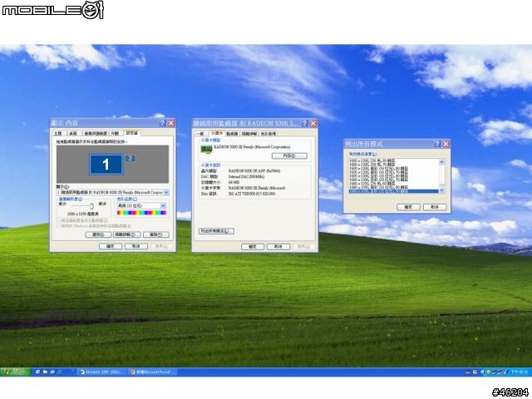Click the 疑難排解 troubleshoot button in Display Properties
The image size is (532, 399).
(126, 234)
